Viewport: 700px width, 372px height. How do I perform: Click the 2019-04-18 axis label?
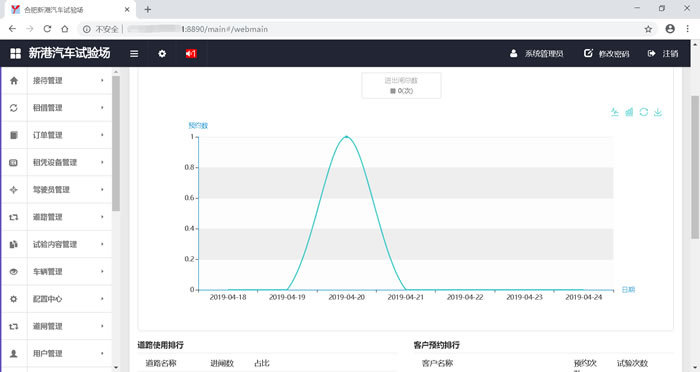pyautogui.click(x=228, y=297)
